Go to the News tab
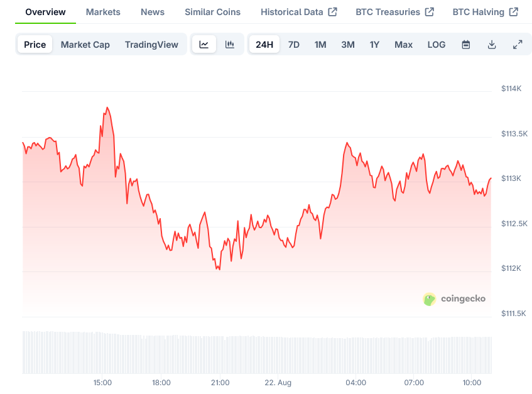The width and height of the screenshot is (532, 394). pos(153,12)
